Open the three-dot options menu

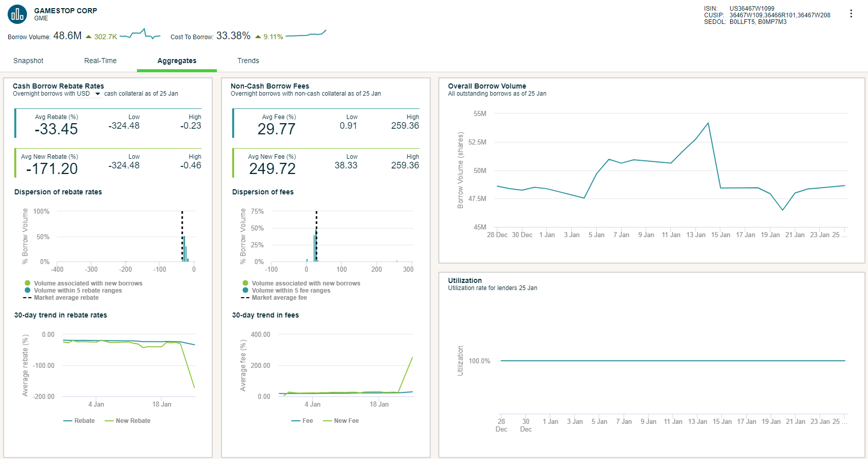pos(851,14)
